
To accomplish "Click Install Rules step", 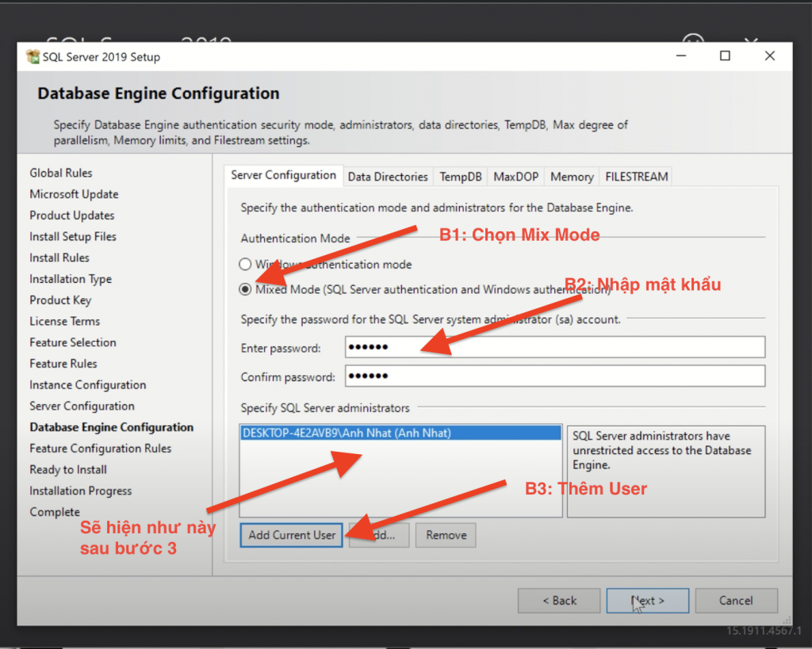I will pyautogui.click(x=59, y=258).
